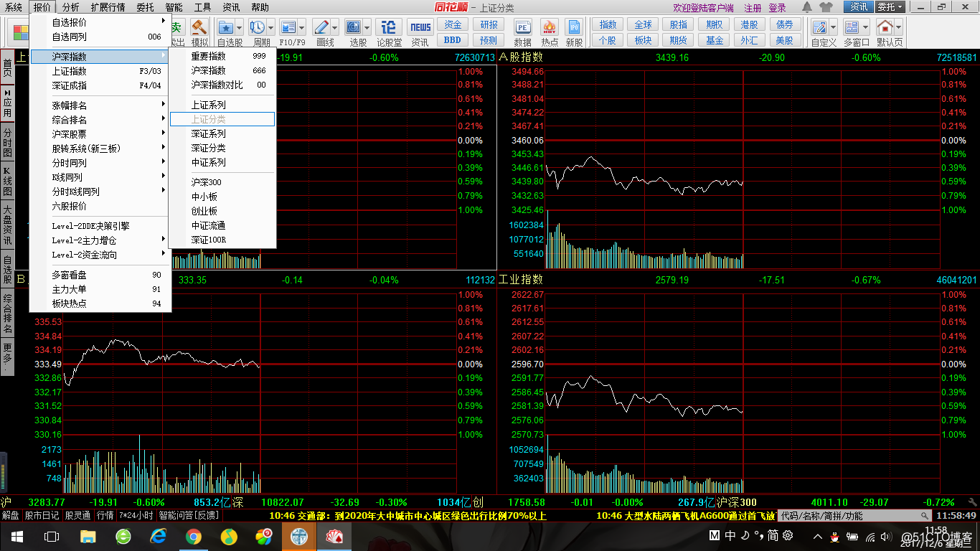The image size is (980, 551).
Task: Expand the 画线 drawing dropdown arrow
Action: tap(334, 28)
